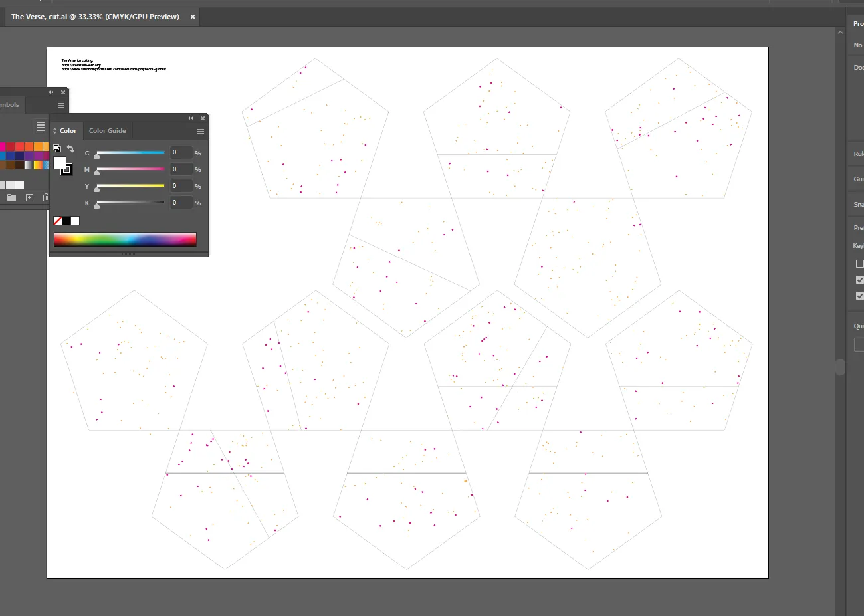Click the Delete Swatch trash icon
The image size is (864, 616).
[x=46, y=197]
